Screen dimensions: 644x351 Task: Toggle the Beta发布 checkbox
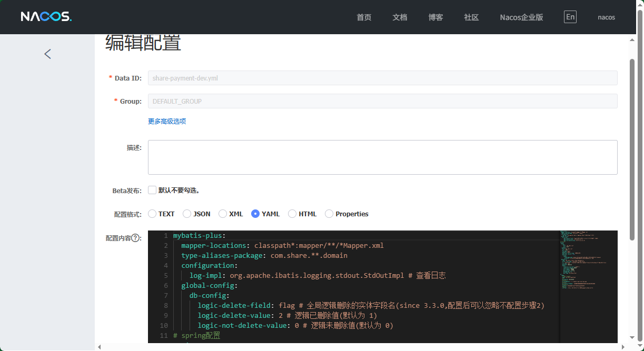pyautogui.click(x=152, y=190)
